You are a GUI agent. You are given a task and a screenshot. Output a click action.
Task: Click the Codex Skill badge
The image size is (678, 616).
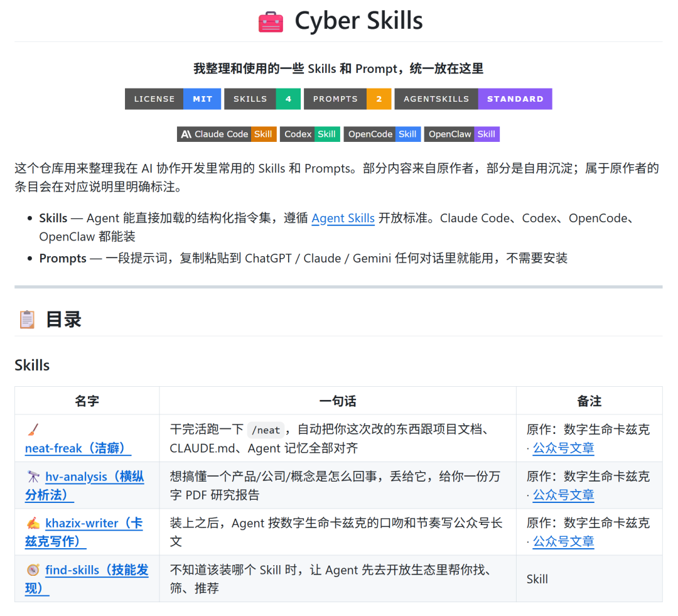click(310, 134)
